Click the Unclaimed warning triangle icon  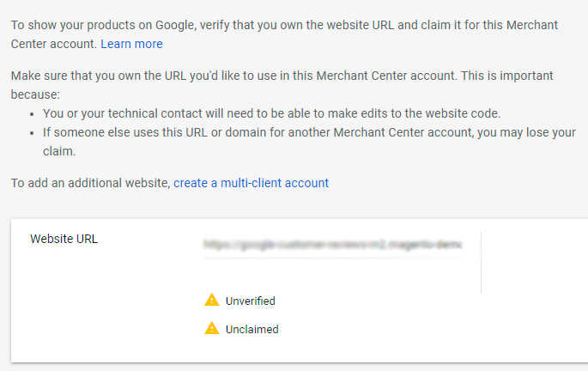point(211,328)
